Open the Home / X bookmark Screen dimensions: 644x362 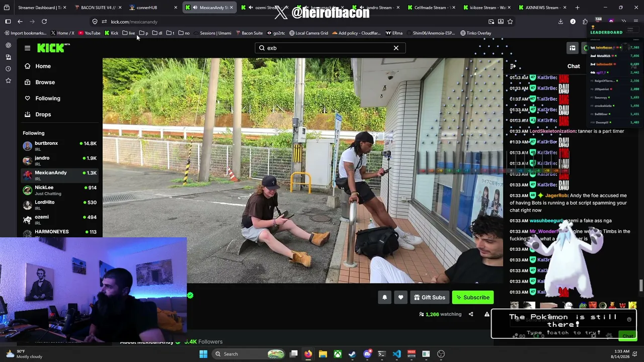(62, 33)
